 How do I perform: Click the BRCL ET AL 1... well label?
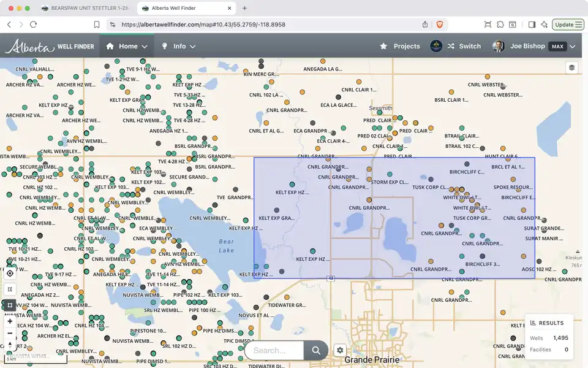[508, 167]
